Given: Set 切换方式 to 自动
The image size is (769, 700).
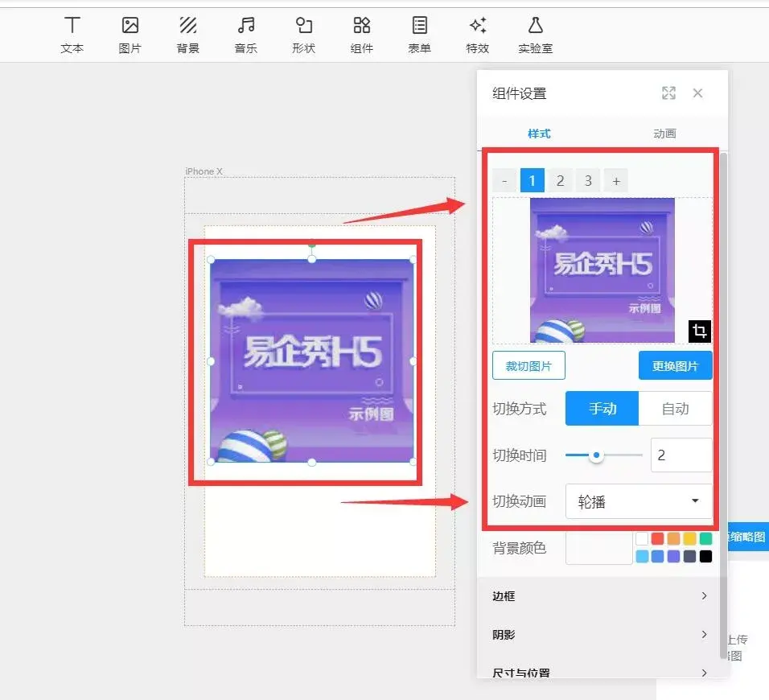Looking at the screenshot, I should tap(676, 408).
